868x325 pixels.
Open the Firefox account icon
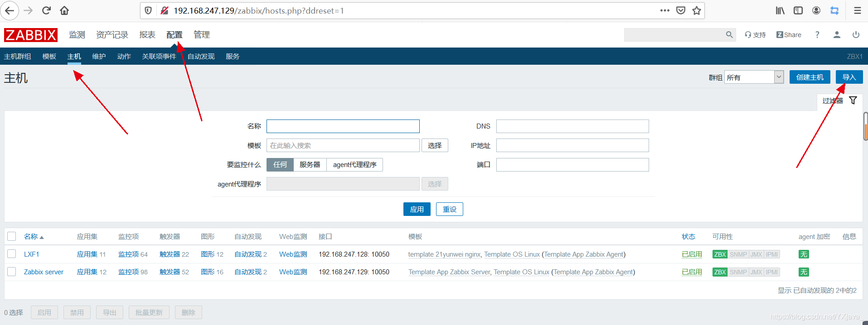[816, 10]
